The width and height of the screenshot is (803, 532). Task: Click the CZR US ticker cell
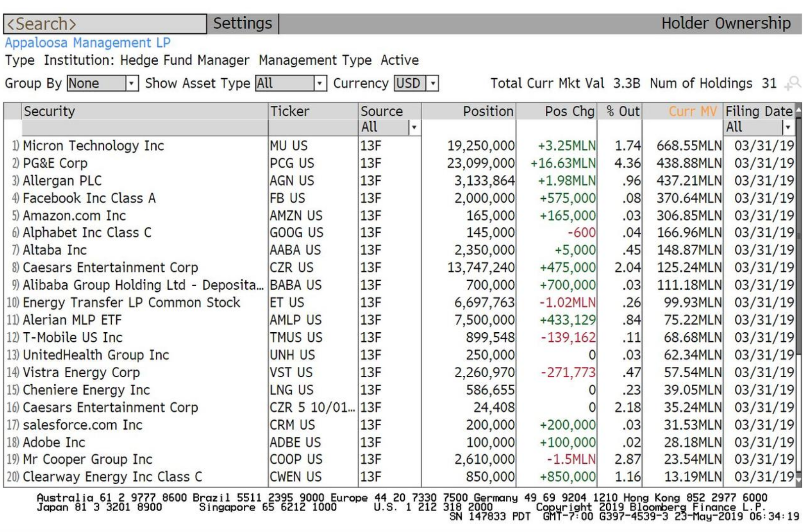coord(292,267)
